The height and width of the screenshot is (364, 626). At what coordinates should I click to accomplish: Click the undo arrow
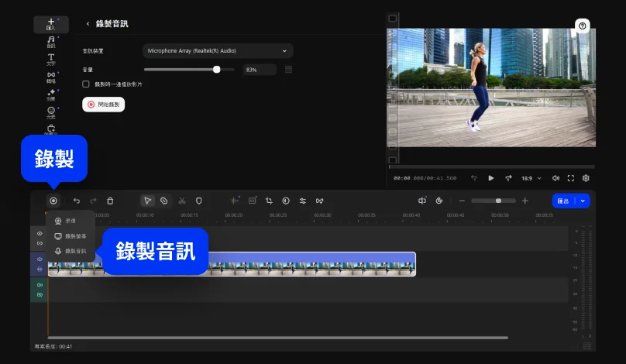[x=76, y=201]
